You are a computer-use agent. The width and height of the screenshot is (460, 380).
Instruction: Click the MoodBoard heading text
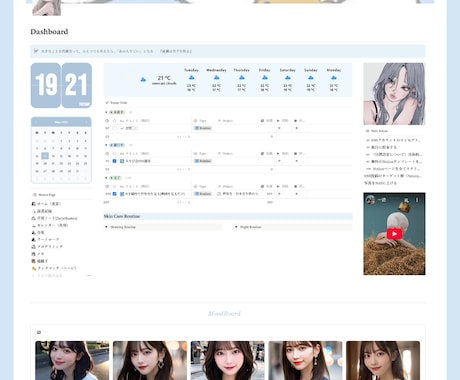pyautogui.click(x=224, y=313)
